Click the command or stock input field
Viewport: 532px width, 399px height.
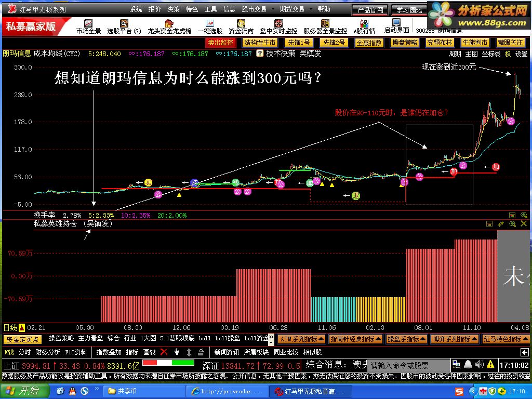[x=408, y=365]
